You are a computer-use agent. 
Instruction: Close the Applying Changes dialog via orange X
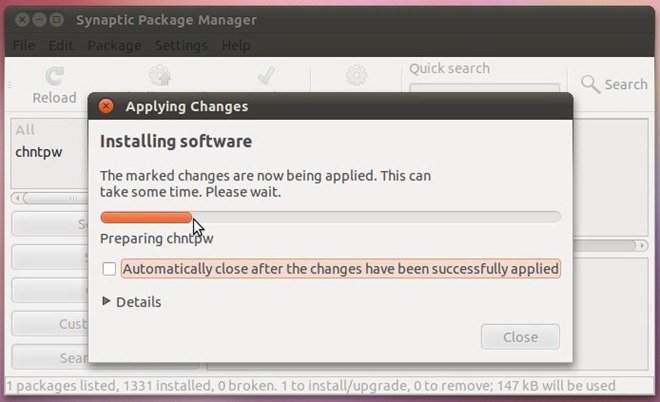click(106, 106)
